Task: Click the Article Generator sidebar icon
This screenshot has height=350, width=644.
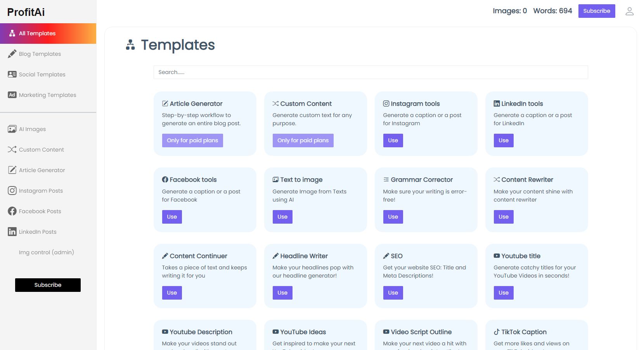Action: (12, 170)
